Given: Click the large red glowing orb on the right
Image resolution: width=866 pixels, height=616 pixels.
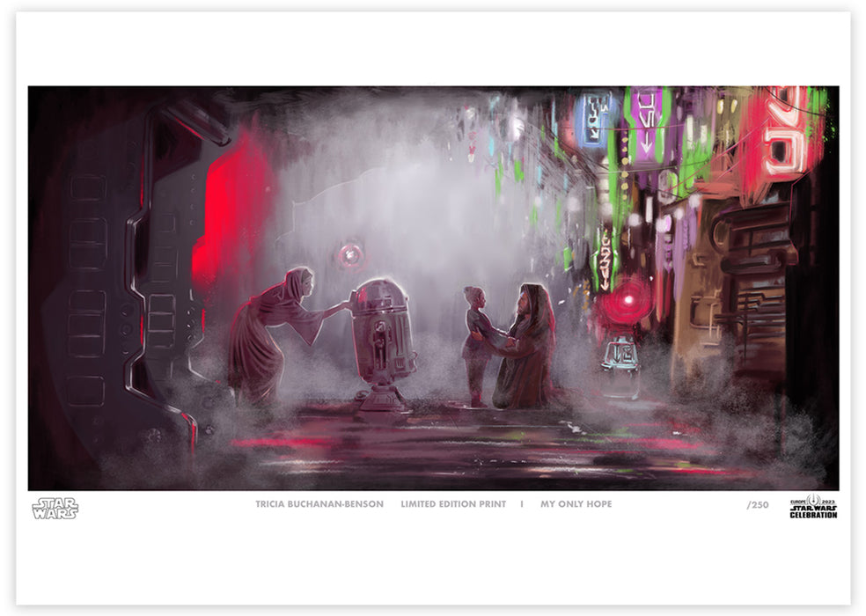Looking at the screenshot, I should click(628, 301).
